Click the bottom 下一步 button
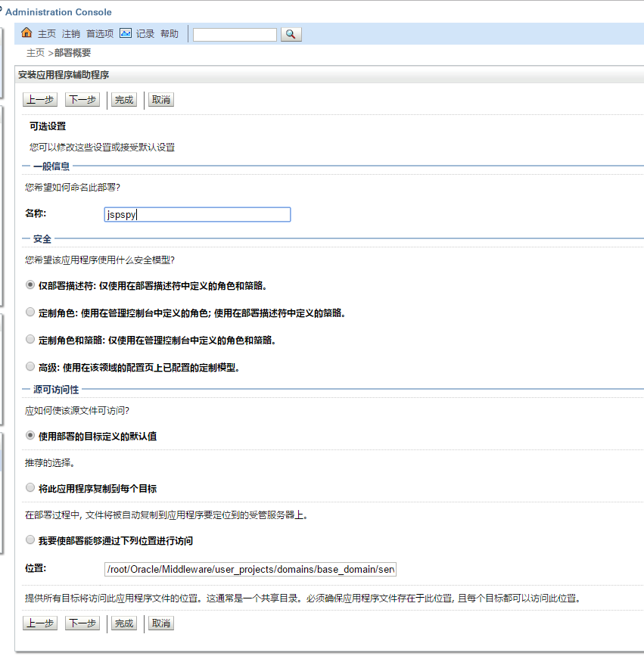644x656 pixels. tap(82, 623)
